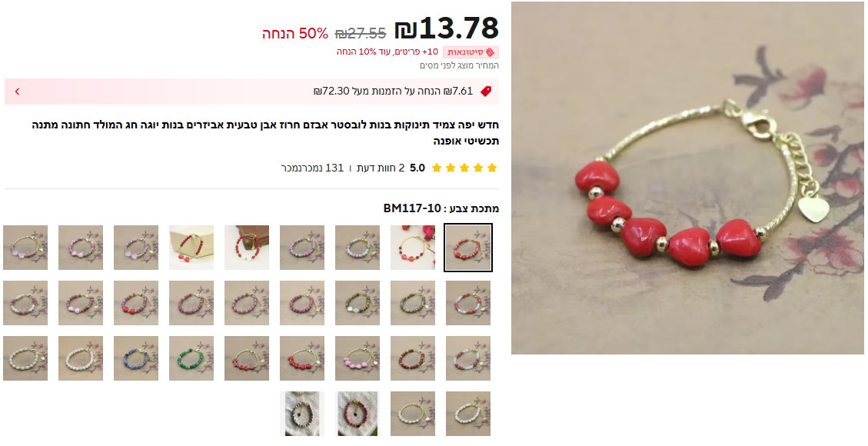This screenshot has width=868, height=446.
Task: Choose the bracelet shown on a cream box
Action: (x=191, y=248)
